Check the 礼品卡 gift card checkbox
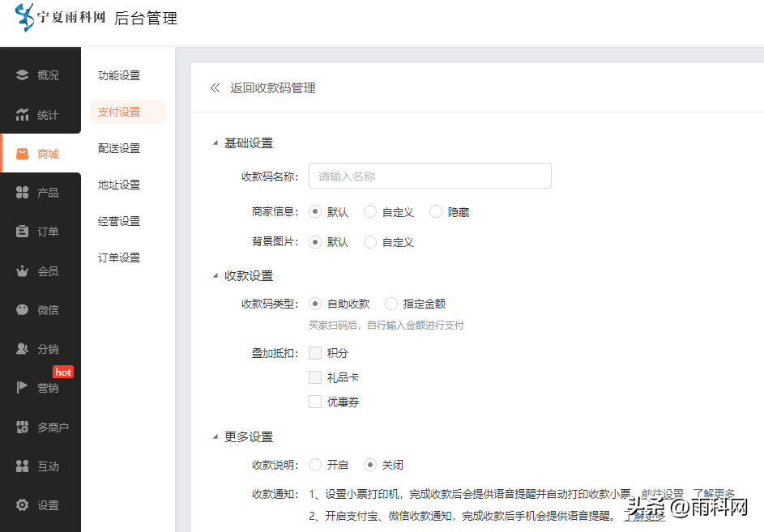 point(315,377)
